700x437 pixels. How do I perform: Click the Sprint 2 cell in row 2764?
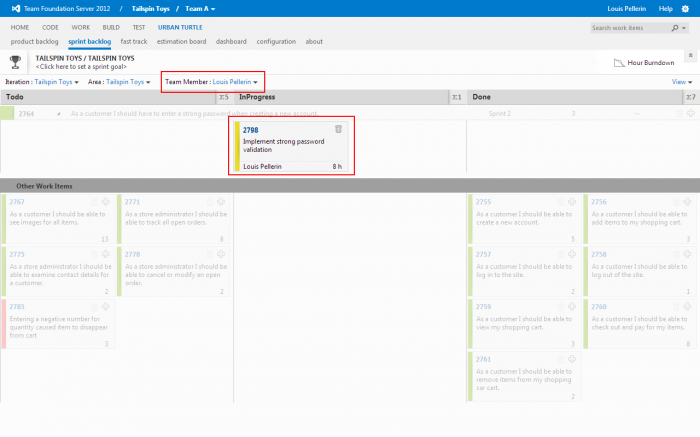499,113
